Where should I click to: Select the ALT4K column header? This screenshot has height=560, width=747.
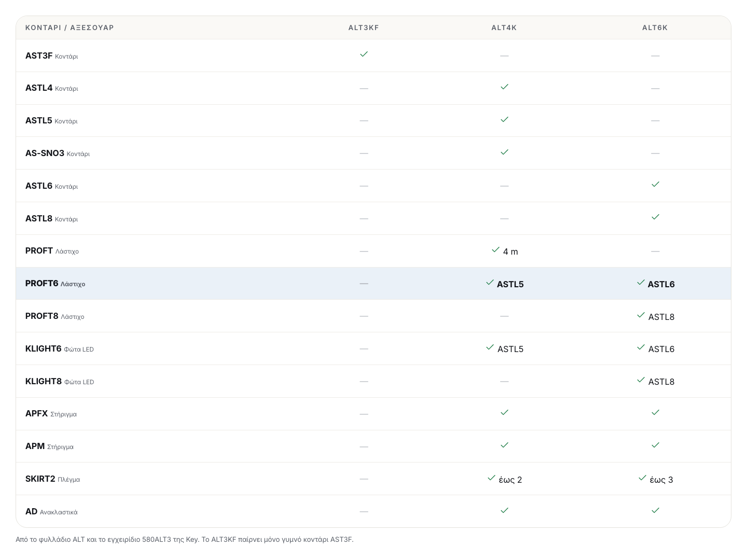[504, 27]
